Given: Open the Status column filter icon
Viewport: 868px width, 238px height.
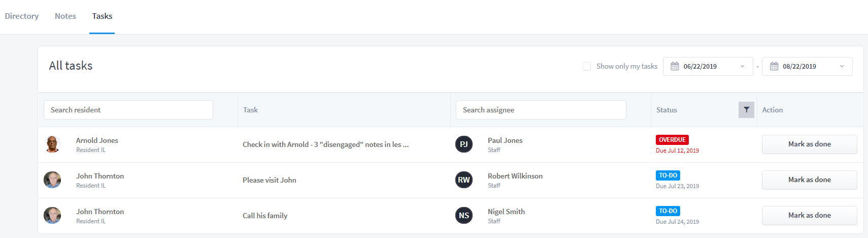Looking at the screenshot, I should [746, 110].
